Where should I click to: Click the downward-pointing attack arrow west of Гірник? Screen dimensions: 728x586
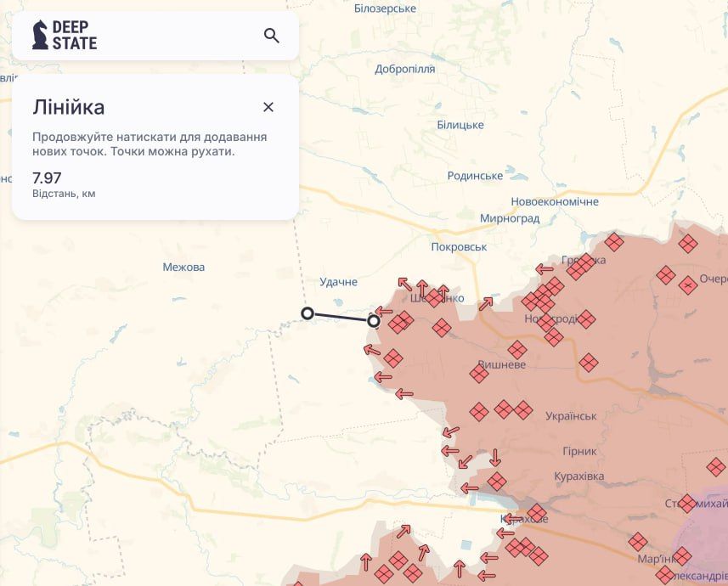[496, 458]
